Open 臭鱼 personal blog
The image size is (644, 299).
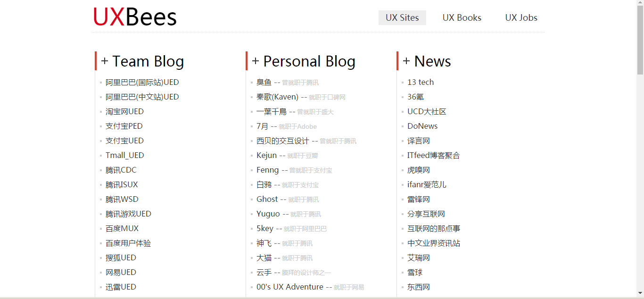pos(264,82)
